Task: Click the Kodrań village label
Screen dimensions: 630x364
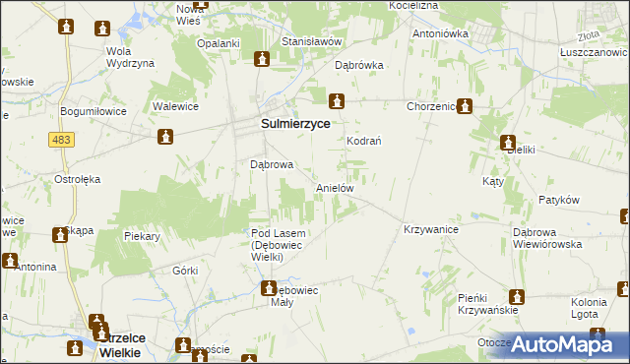Action: [363, 141]
